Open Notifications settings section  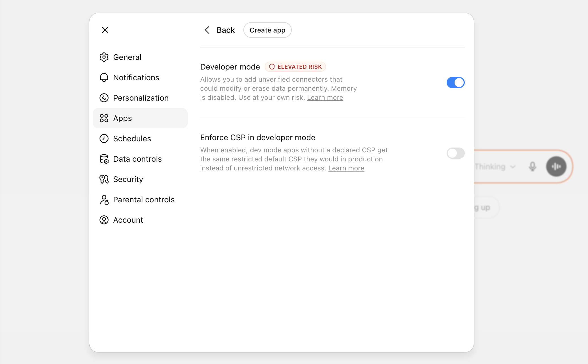140,77
